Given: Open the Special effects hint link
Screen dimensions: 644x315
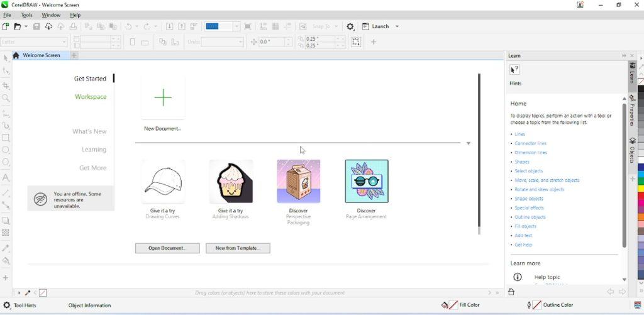Looking at the screenshot, I should [x=529, y=208].
